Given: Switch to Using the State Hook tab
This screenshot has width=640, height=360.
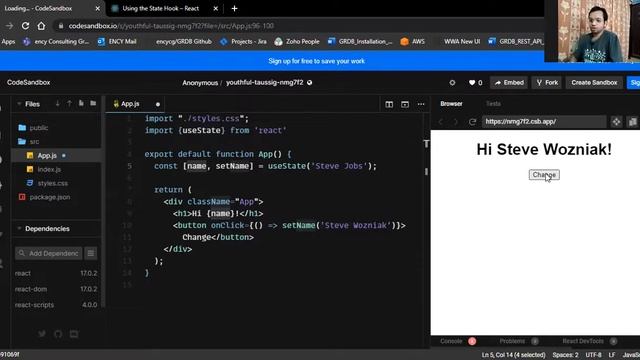Looking at the screenshot, I should [x=161, y=8].
